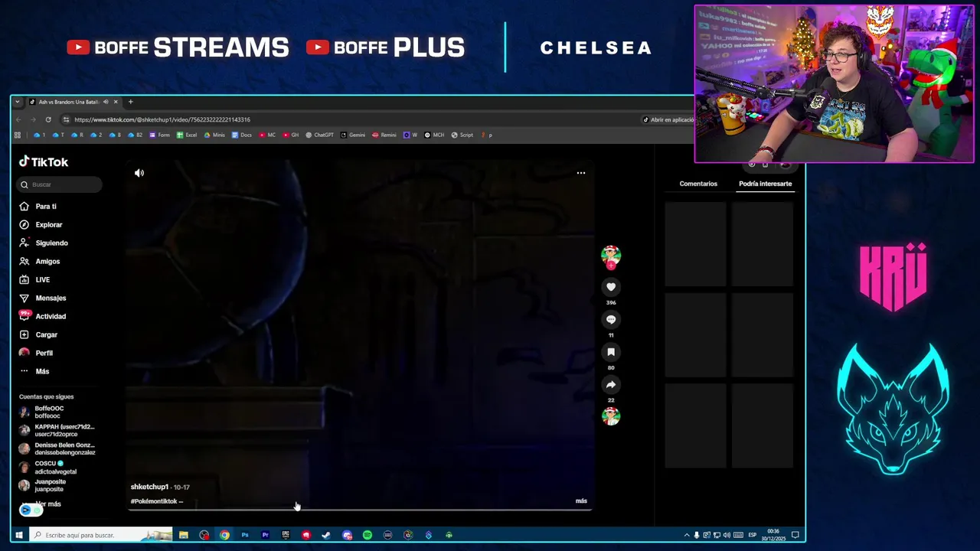Open the shketchup1 author name
Viewport: 980px width, 551px height.
coord(149,487)
